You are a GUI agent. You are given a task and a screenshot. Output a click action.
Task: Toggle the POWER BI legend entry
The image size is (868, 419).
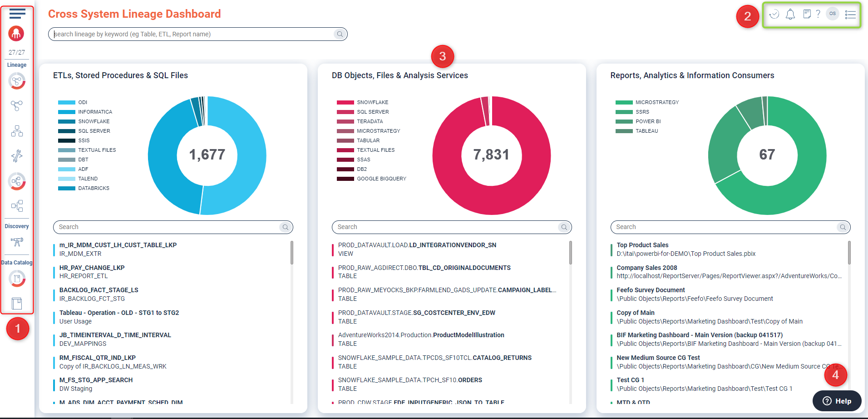[648, 121]
